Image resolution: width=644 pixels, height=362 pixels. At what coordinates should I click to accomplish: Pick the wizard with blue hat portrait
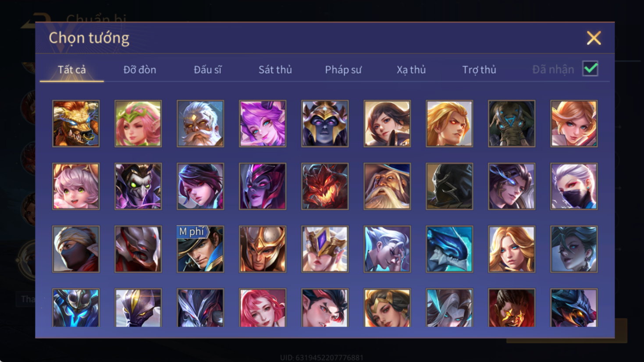tap(387, 186)
